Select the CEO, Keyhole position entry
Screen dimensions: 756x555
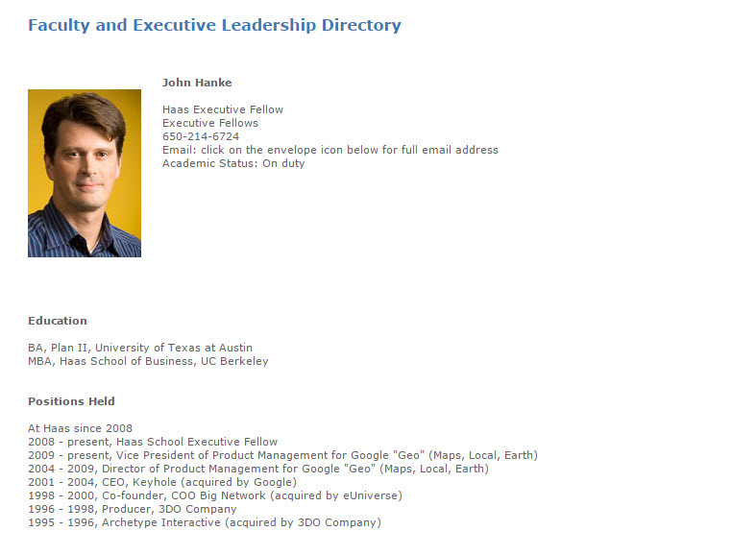click(x=162, y=482)
